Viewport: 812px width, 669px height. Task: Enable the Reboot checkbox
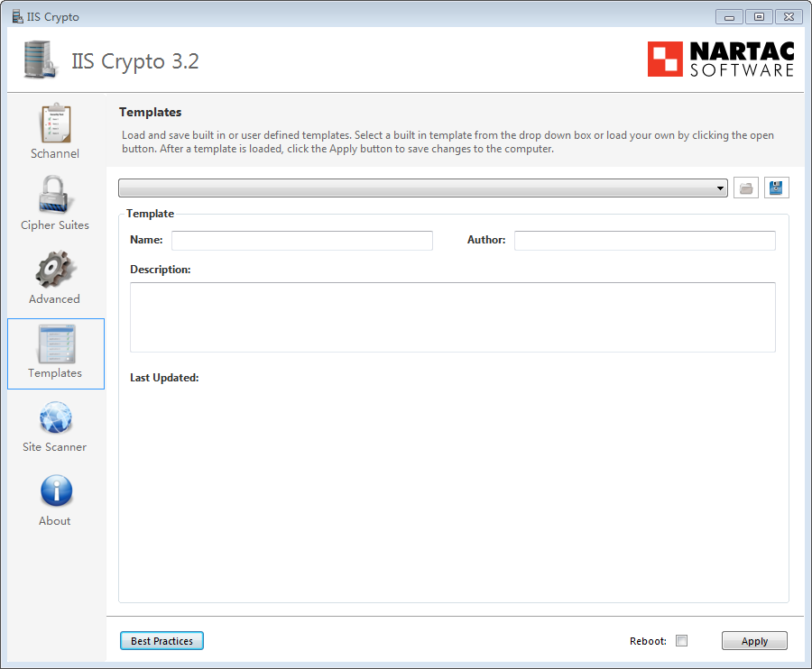(x=682, y=641)
